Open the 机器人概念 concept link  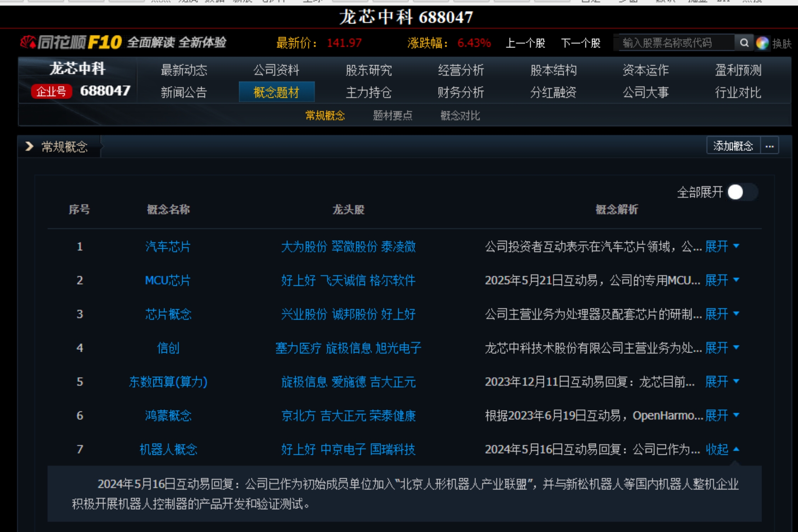(x=168, y=449)
